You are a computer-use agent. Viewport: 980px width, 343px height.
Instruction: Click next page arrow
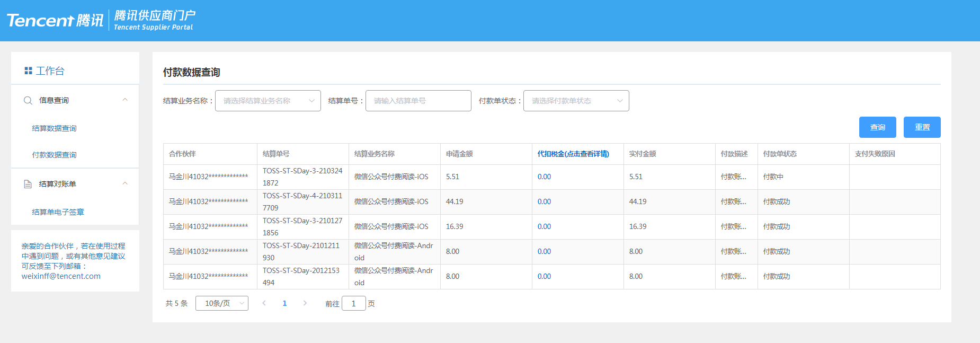(305, 303)
